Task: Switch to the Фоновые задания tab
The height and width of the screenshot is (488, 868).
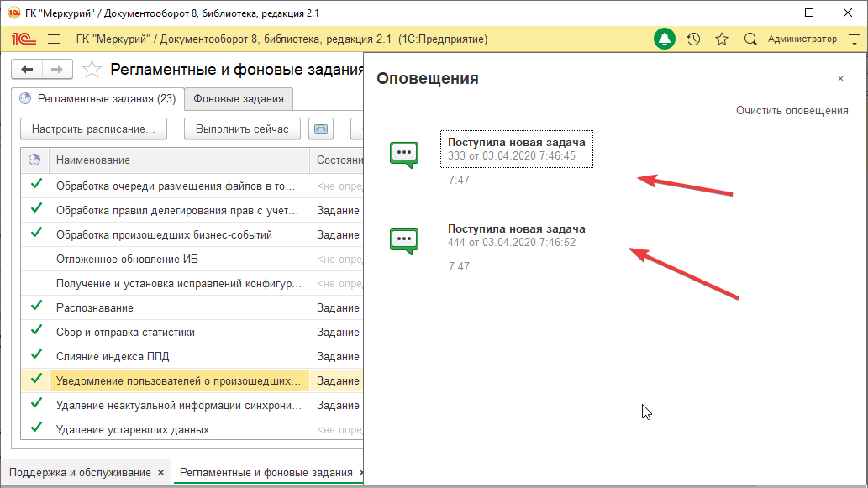Action: click(239, 99)
